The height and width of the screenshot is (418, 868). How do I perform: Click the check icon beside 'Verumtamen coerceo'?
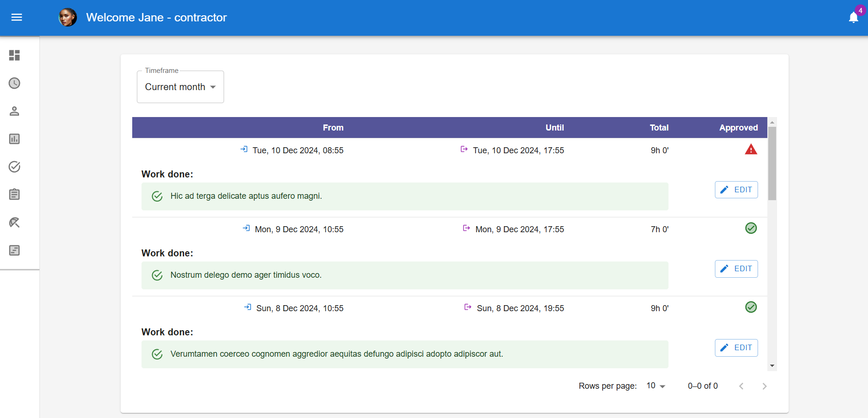pos(157,354)
